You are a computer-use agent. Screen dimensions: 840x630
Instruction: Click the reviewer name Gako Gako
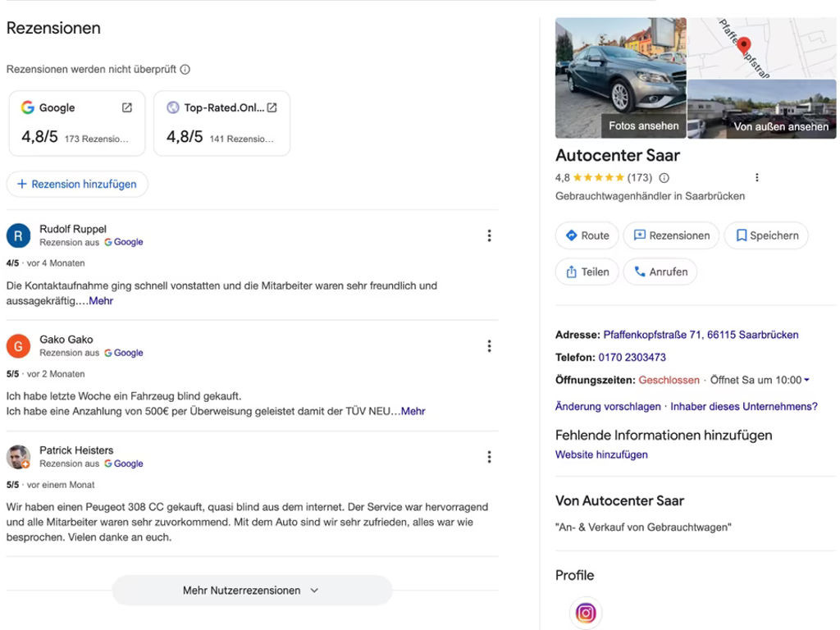tap(66, 340)
